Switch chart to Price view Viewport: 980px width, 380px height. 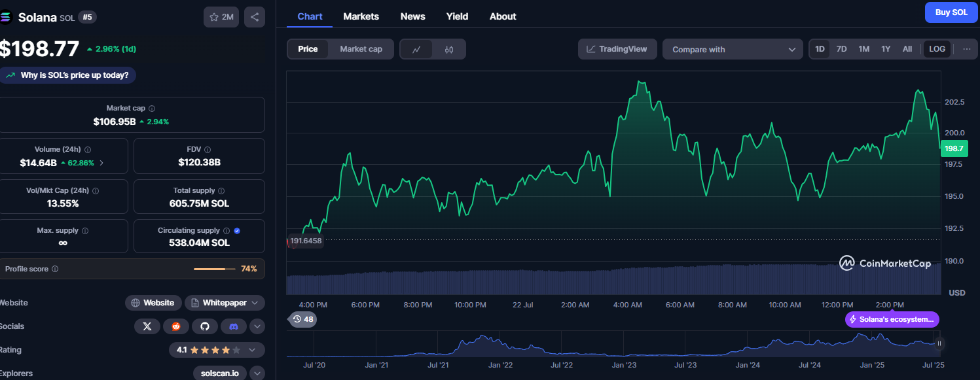tap(308, 49)
